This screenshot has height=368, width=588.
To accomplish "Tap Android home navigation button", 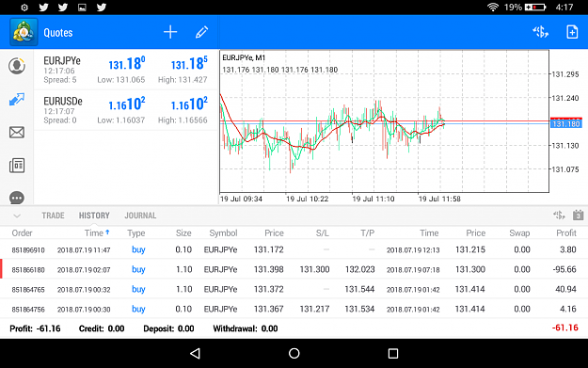I will 294,353.
